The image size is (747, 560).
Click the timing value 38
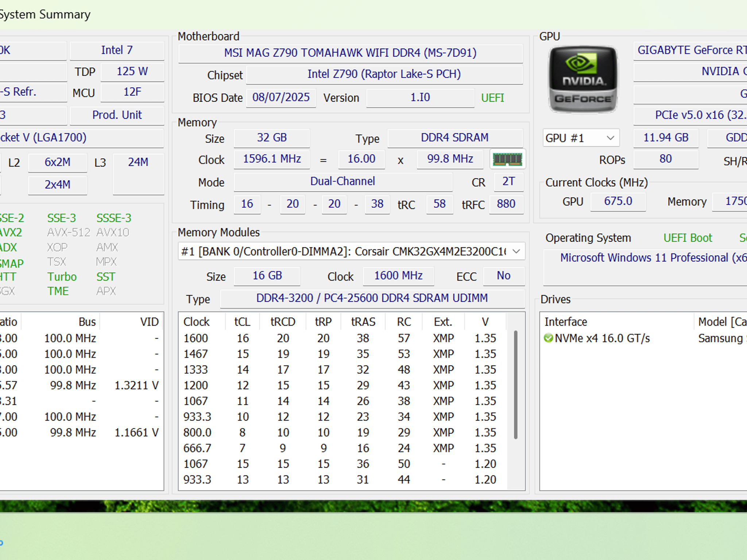coord(377,204)
